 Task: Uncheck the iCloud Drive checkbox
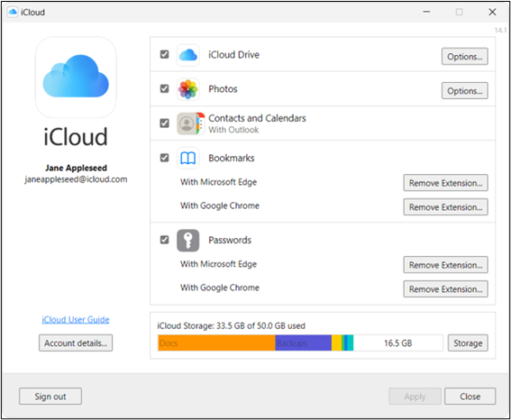(x=165, y=54)
